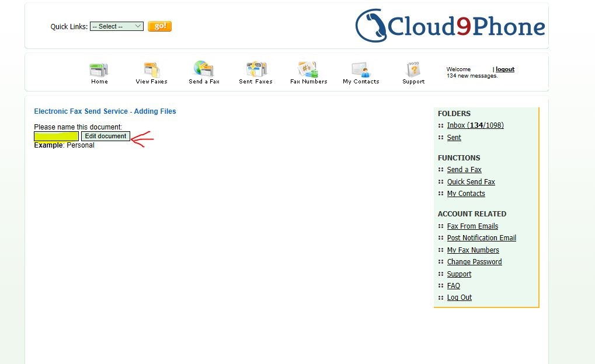Click the '134 new messages.' text
Screen dimensions: 595x364
click(x=472, y=76)
